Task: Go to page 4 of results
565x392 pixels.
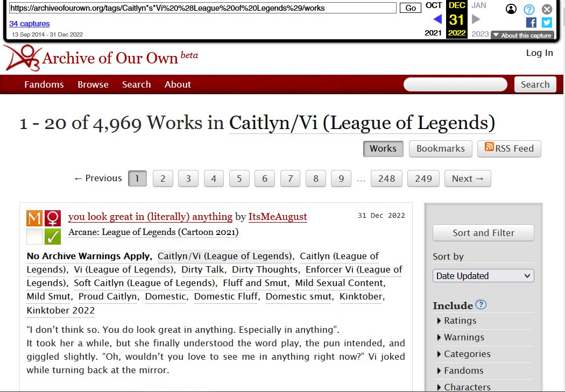Action: (214, 179)
